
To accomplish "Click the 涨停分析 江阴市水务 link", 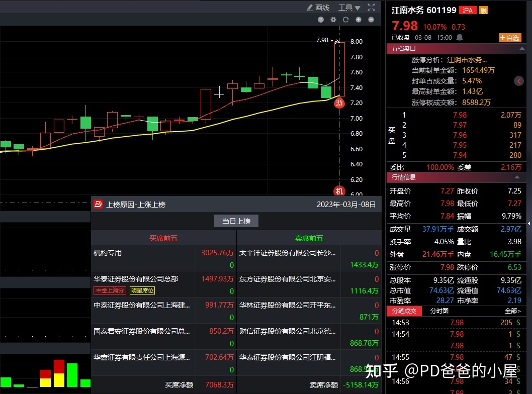I will click(467, 60).
